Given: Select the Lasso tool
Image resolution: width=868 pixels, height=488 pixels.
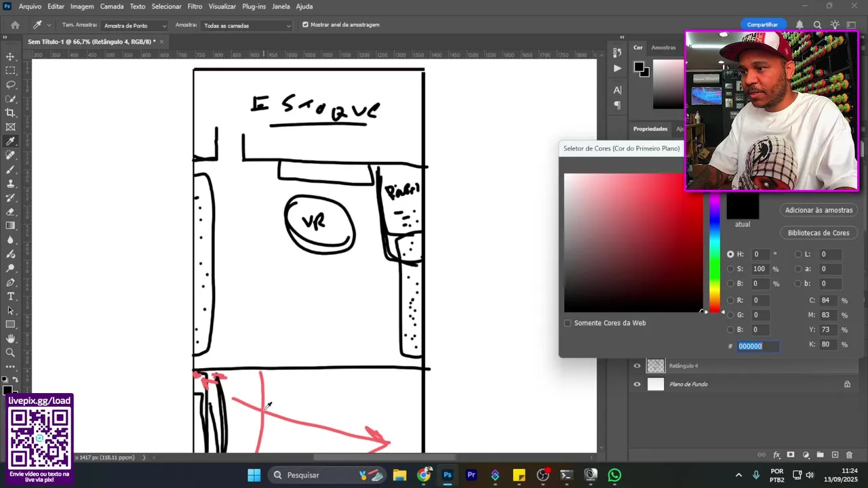Looking at the screenshot, I should [x=10, y=85].
